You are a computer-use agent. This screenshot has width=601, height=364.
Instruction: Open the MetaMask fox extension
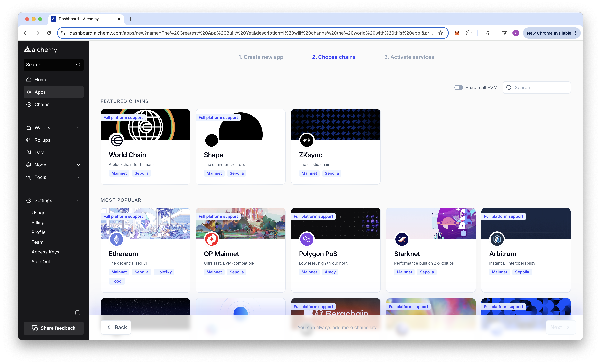point(457,33)
